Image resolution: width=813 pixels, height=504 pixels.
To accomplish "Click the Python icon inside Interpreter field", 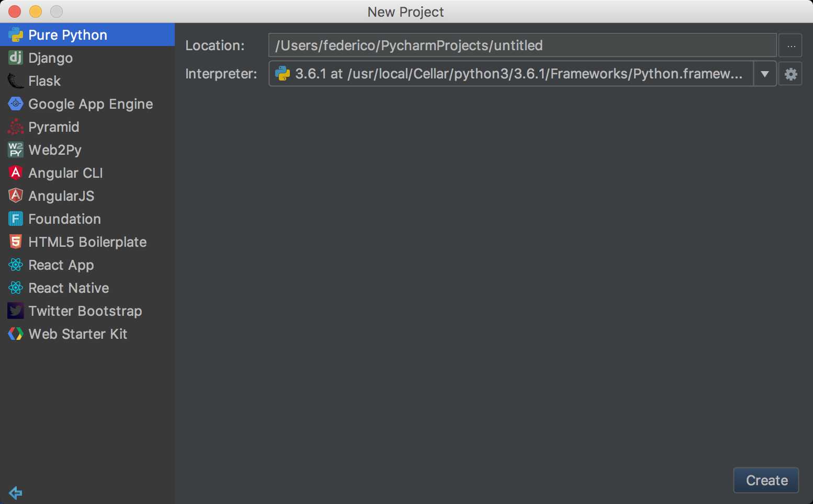I will point(283,73).
